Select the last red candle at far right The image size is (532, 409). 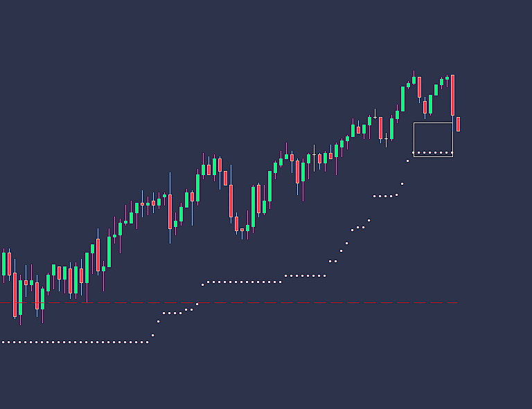pos(458,124)
